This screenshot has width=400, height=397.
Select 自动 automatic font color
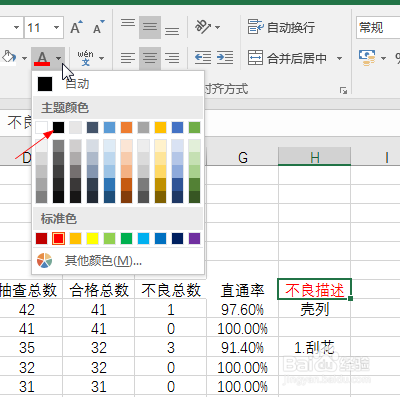tap(118, 84)
